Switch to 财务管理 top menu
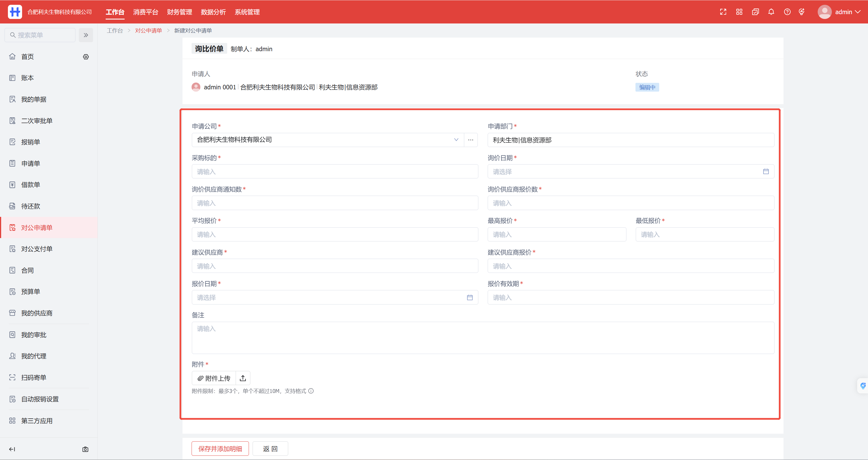The width and height of the screenshot is (868, 460). click(179, 12)
